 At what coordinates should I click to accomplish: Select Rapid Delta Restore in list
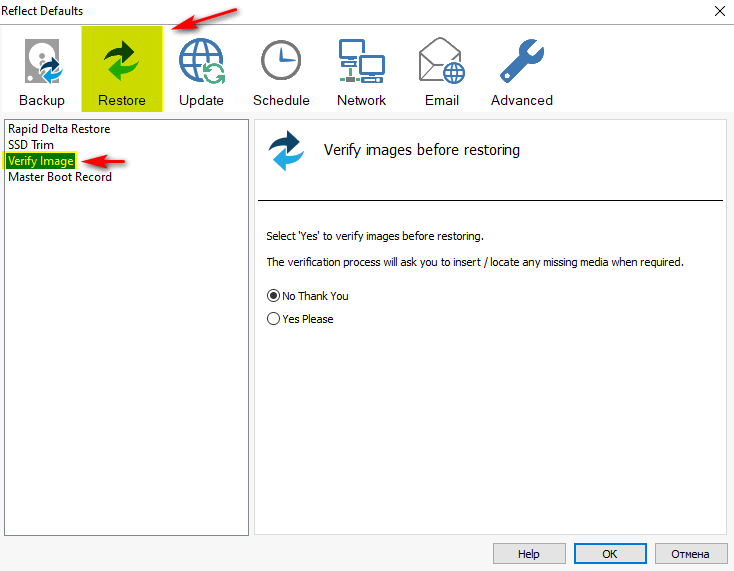point(59,129)
